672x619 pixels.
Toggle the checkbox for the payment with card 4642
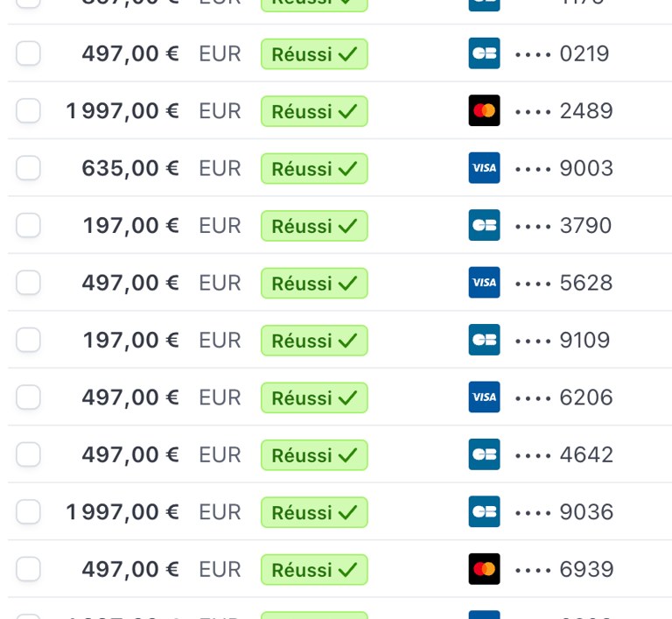coord(28,454)
